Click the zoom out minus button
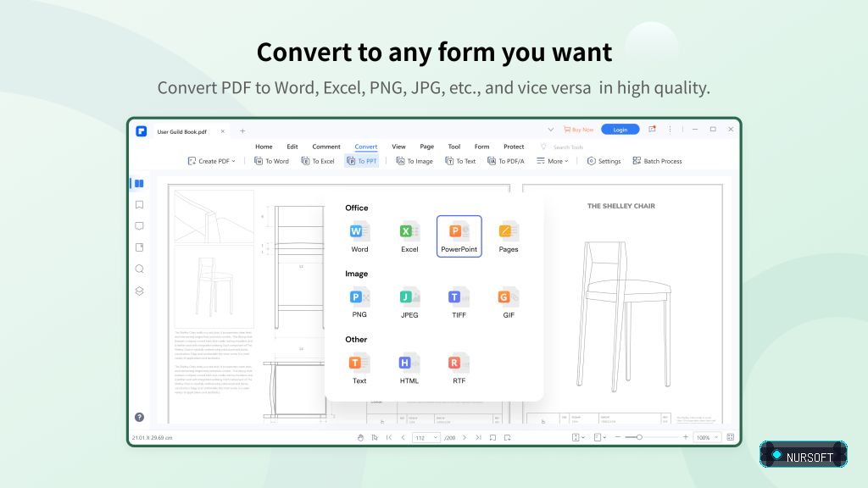Screen dimensions: 868x488 (618, 437)
